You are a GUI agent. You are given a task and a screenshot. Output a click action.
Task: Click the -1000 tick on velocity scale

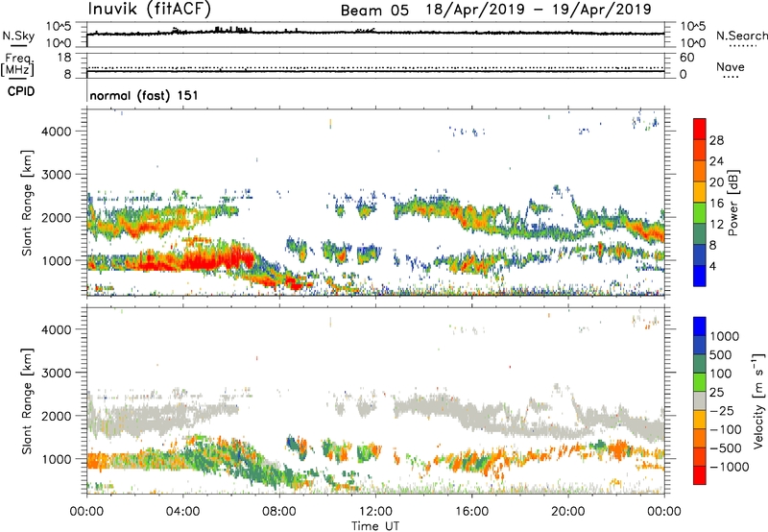[729, 467]
